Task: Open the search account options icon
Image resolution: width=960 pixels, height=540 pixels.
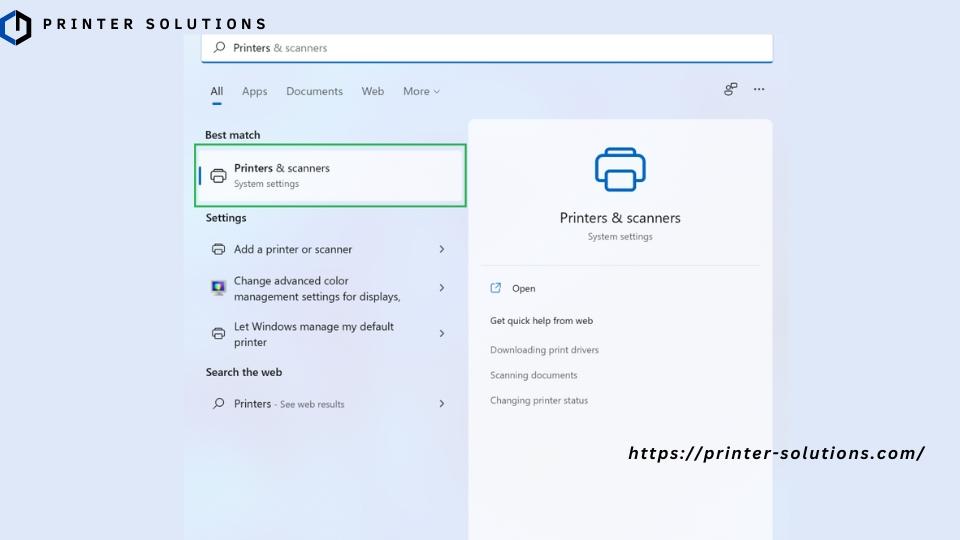Action: point(730,89)
